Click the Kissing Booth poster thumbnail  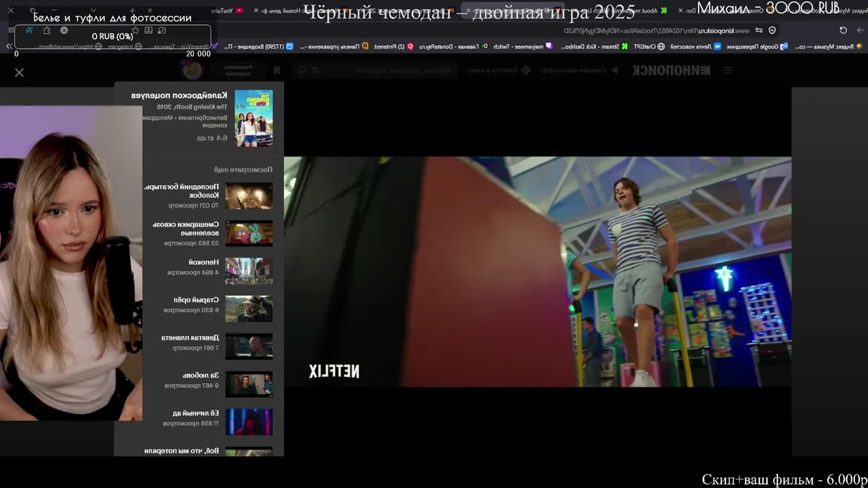254,118
